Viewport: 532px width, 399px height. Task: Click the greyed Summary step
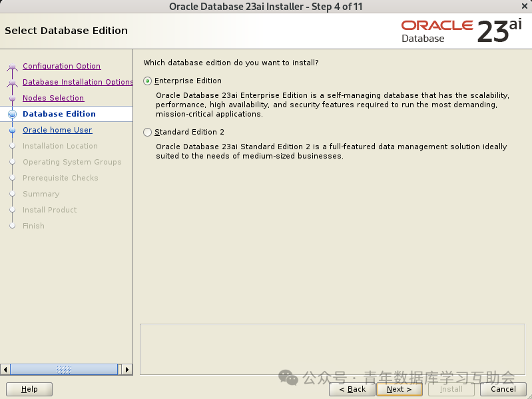coord(41,194)
